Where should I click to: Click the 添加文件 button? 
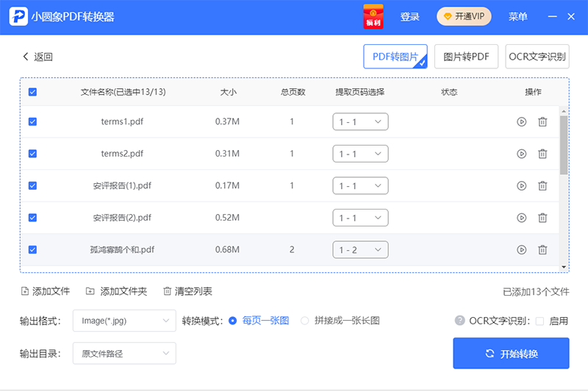click(x=46, y=291)
